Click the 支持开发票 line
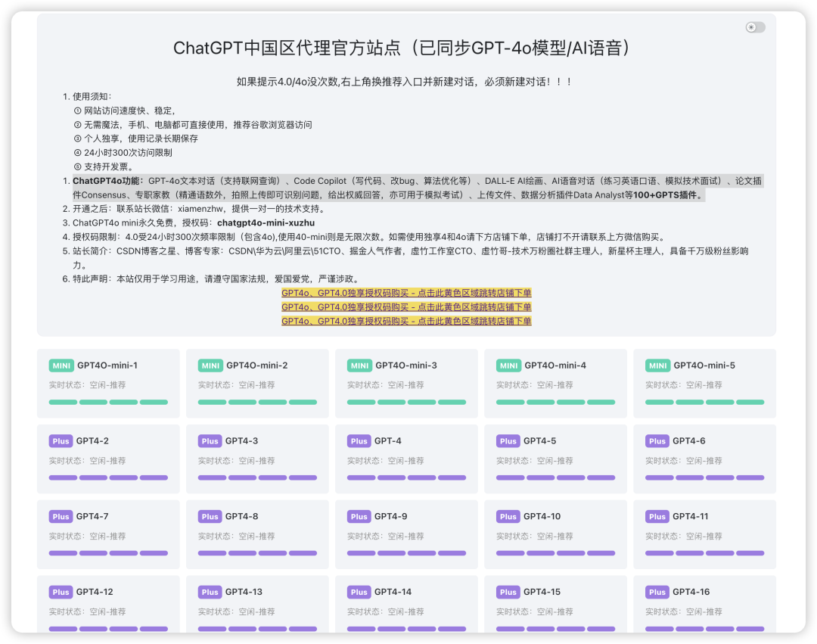Screen dimensions: 817x644 [104, 166]
